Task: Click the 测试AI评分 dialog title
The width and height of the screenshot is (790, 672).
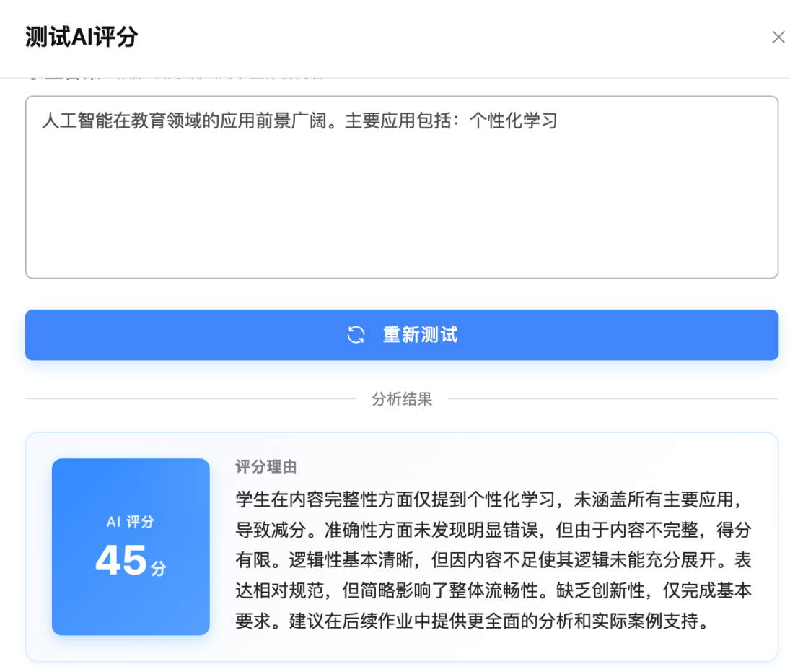Action: coord(82,37)
